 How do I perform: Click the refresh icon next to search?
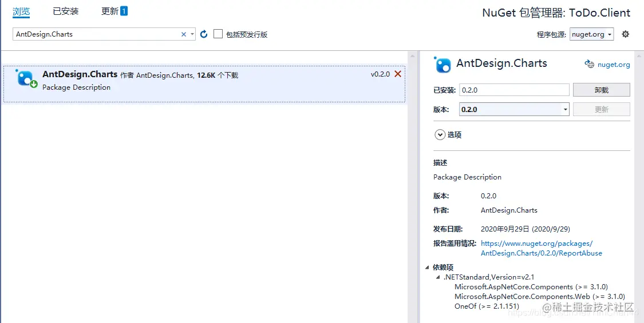click(x=204, y=34)
